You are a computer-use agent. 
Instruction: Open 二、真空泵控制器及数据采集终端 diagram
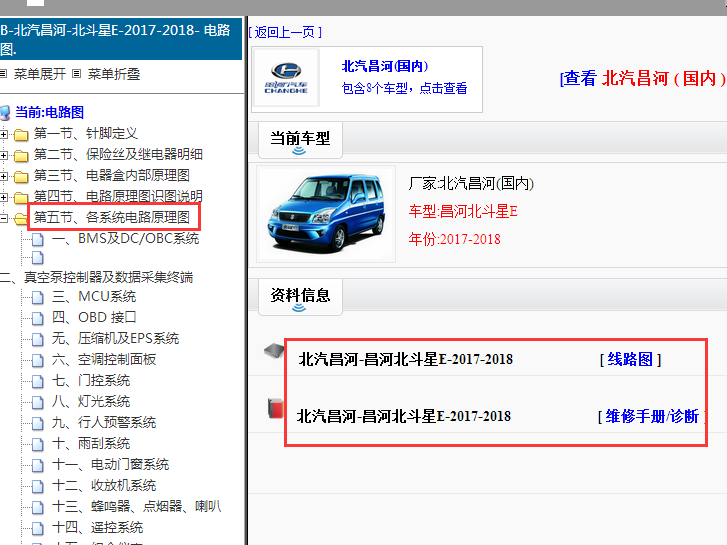pos(96,277)
